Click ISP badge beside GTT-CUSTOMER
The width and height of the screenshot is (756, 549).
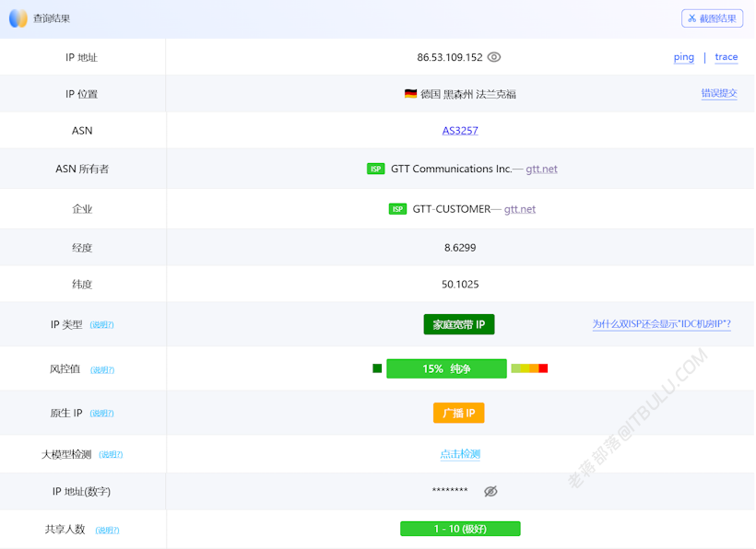point(397,209)
